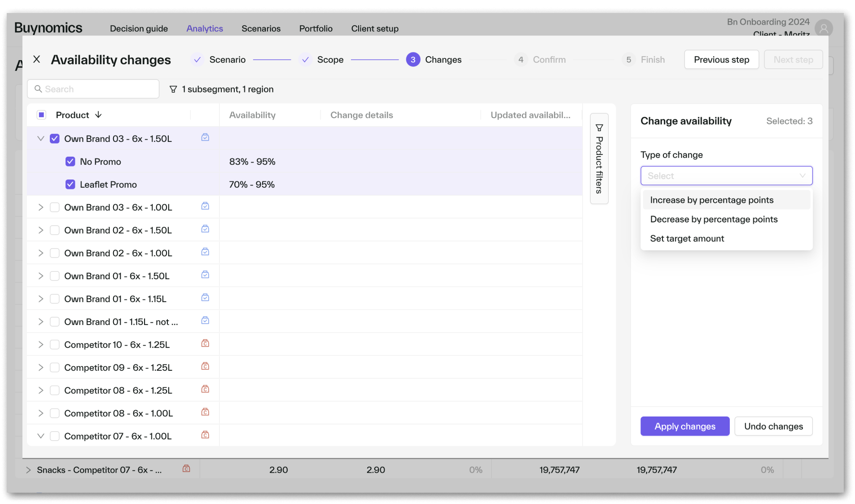Expand the Own Brand 01 - 1.15L - not... row
This screenshot has height=504, width=855.
(x=40, y=322)
